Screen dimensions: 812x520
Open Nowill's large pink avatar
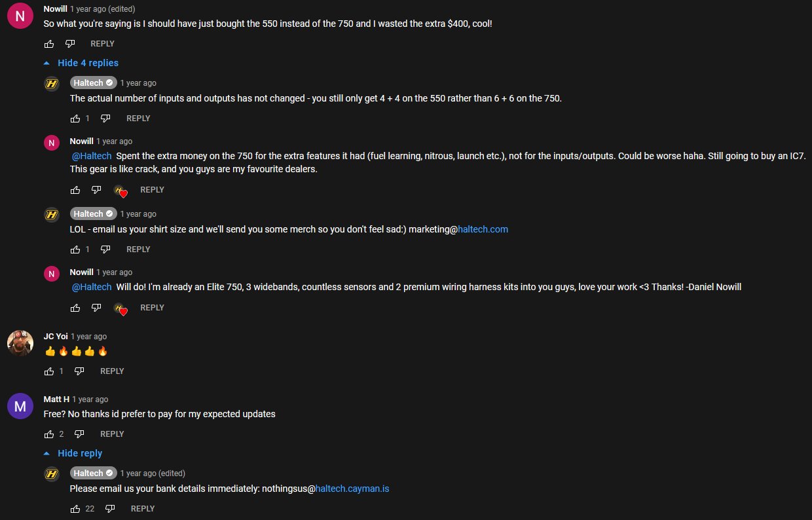(x=20, y=16)
